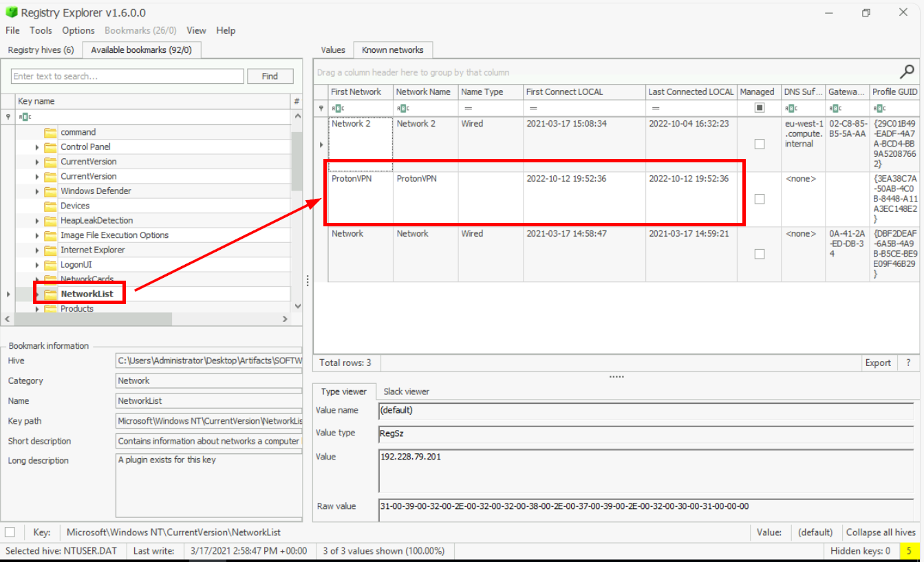Check the Managed box for ProtonVPN row

click(x=760, y=199)
